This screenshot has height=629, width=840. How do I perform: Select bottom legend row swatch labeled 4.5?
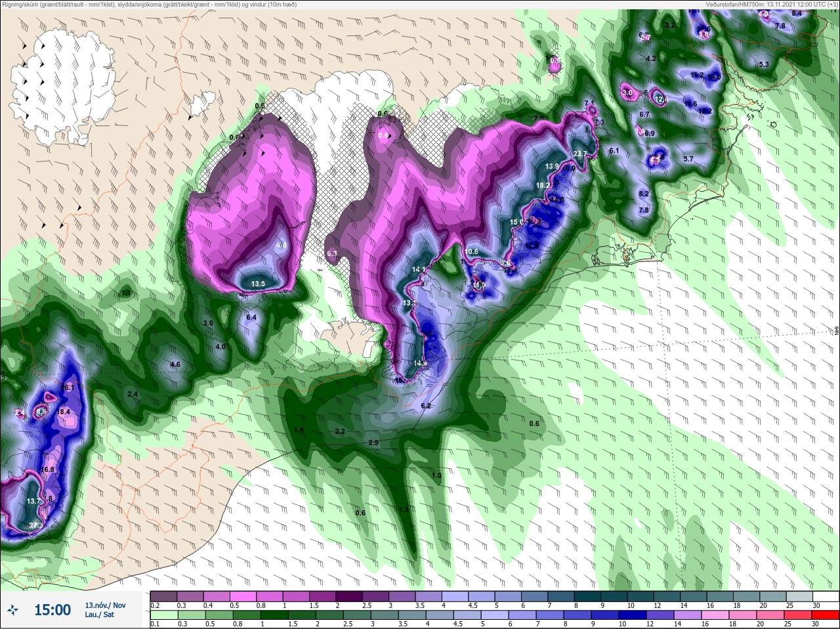pos(468,615)
